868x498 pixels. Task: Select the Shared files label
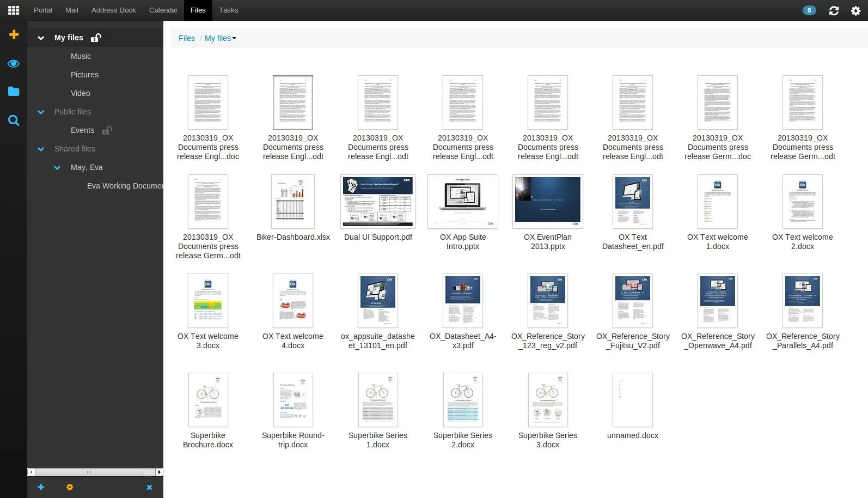(x=75, y=149)
